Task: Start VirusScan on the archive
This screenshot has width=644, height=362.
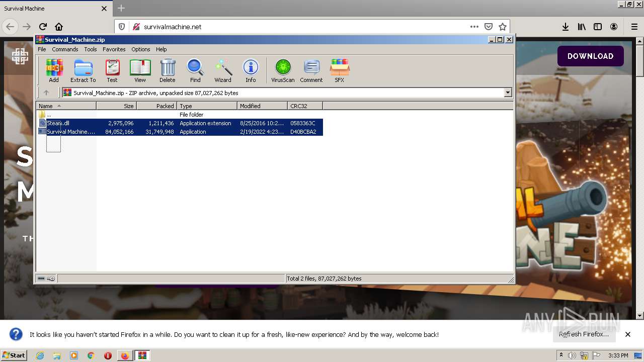Action: click(283, 70)
